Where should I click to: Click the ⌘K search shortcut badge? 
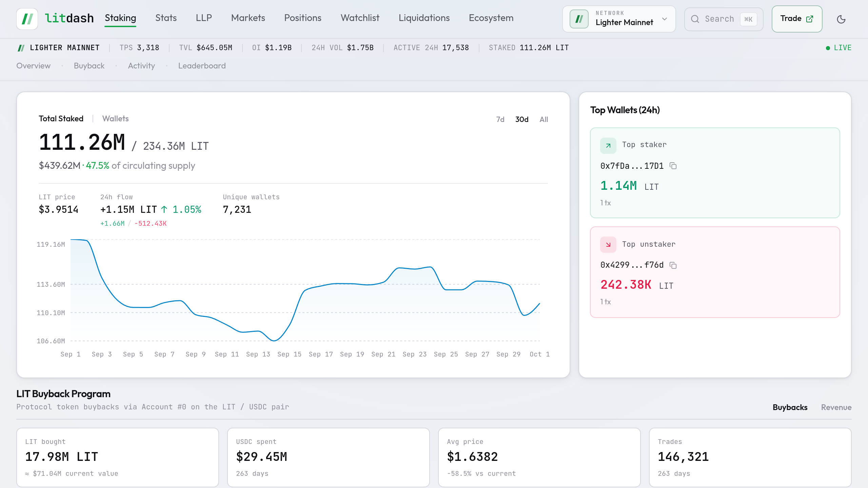coord(748,19)
